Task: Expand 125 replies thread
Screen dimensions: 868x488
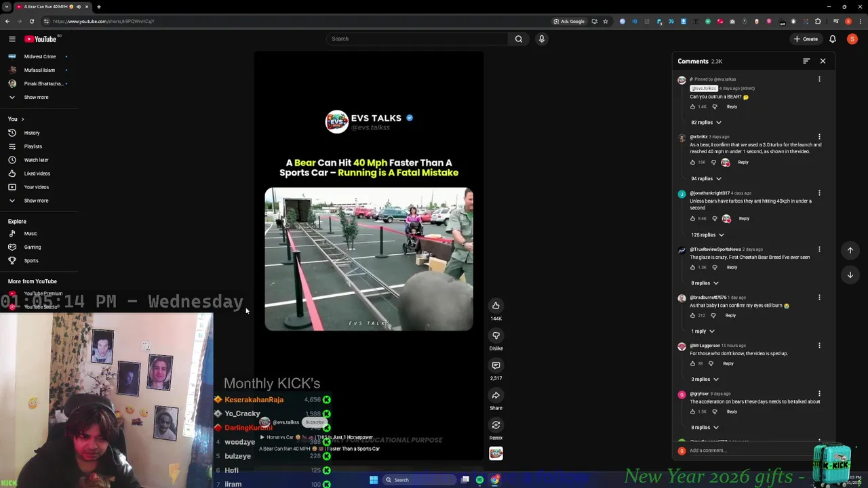Action: point(707,235)
